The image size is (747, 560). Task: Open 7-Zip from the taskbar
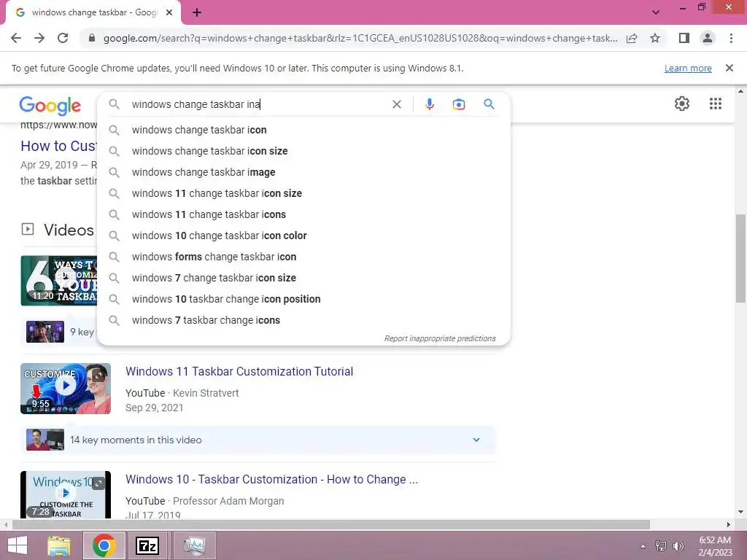click(147, 545)
